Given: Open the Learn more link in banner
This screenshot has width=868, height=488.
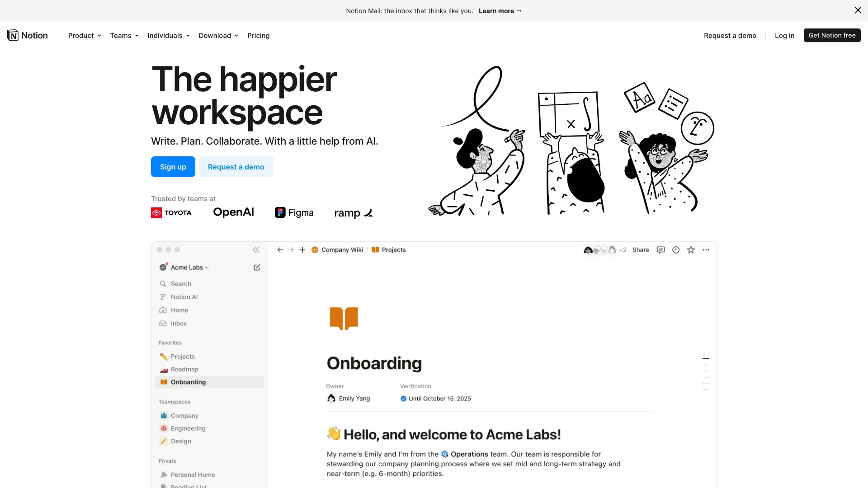Looking at the screenshot, I should point(500,11).
